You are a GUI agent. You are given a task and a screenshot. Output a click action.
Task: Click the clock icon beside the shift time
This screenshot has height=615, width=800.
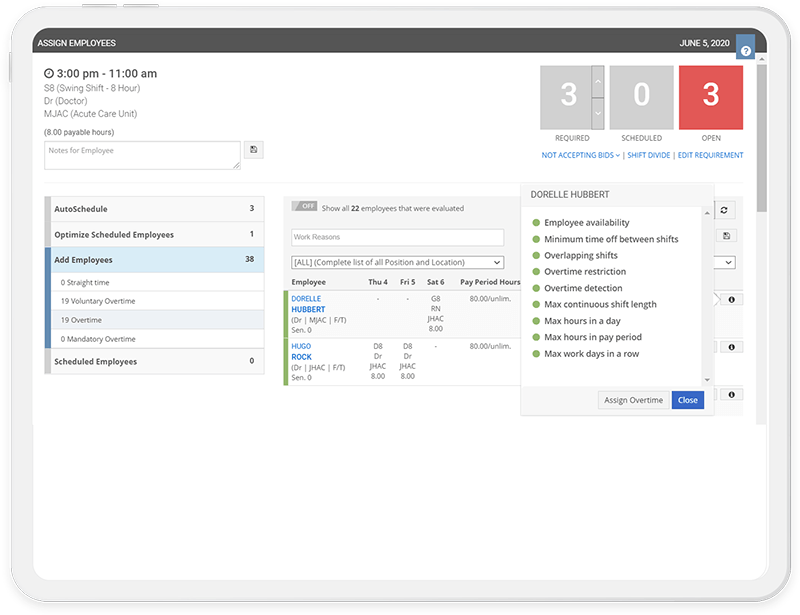pos(49,73)
